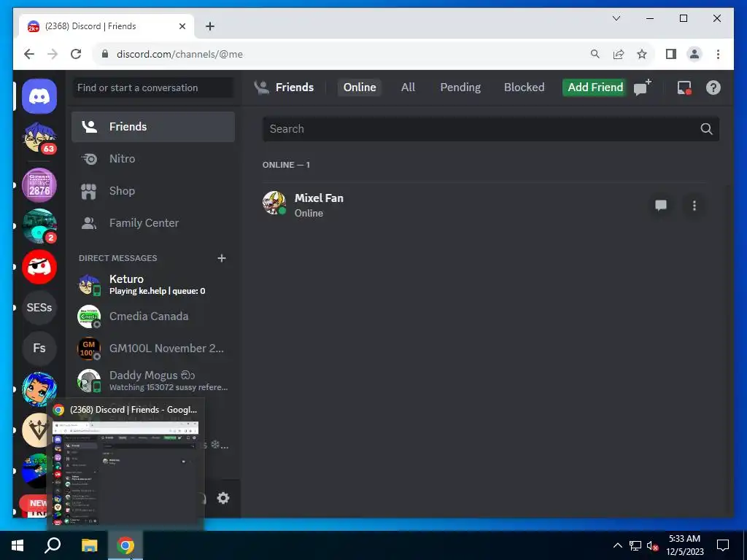Open GM100L November group DM

(x=153, y=349)
